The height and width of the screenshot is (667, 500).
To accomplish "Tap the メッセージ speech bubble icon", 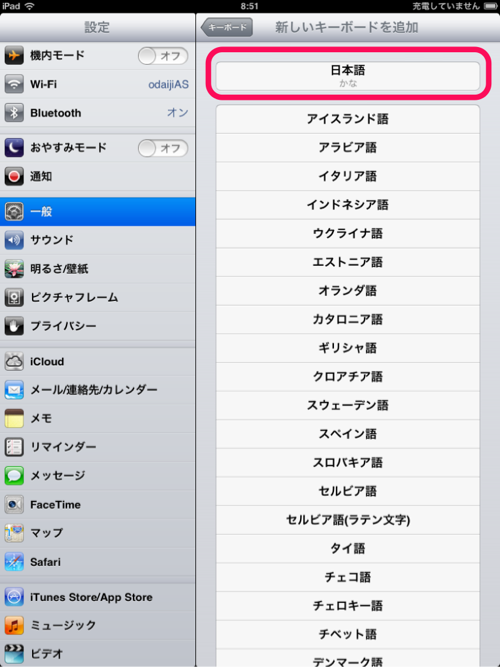I will coord(14,476).
